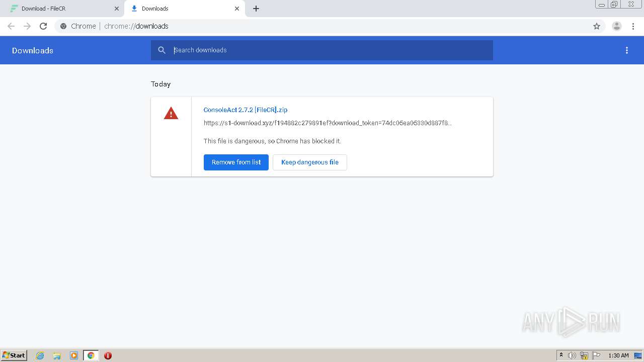The height and width of the screenshot is (362, 644).
Task: Open Windows Explorer folder from taskbar
Action: pyautogui.click(x=57, y=355)
